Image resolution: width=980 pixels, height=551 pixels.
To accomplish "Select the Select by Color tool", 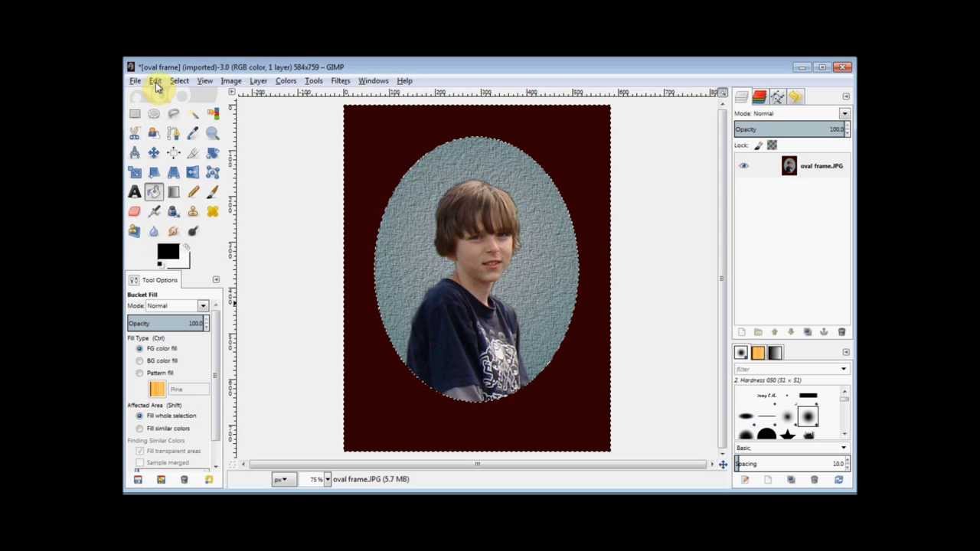I will click(x=212, y=114).
